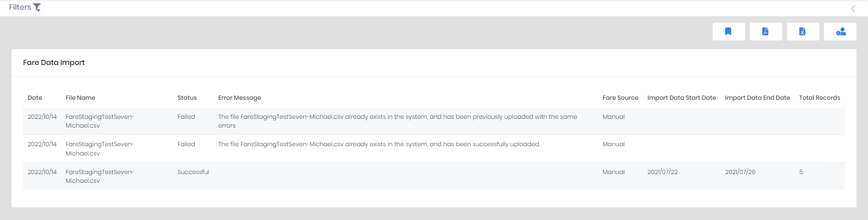This screenshot has height=220, width=868.
Task: Click the 2021/07/22 start date cell
Action: pos(662,172)
